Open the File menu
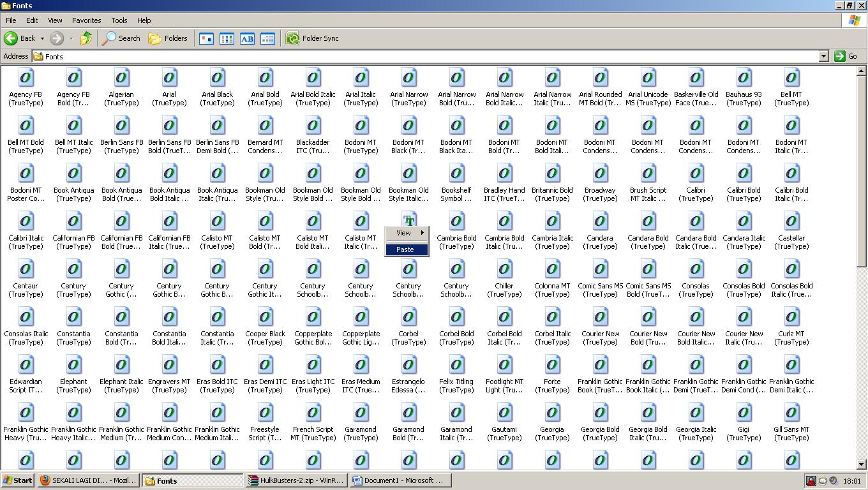Screen dimensions: 868x490 coord(11,20)
